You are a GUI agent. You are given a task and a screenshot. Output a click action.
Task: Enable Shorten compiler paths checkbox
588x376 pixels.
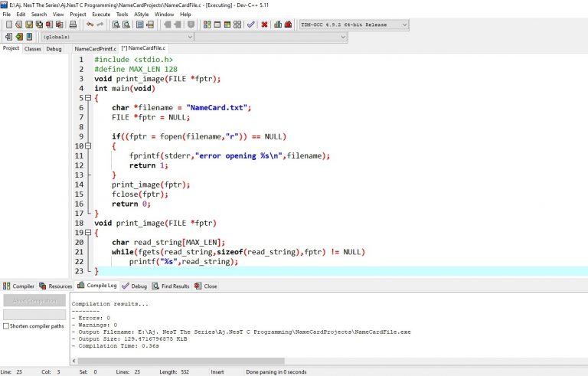tap(7, 325)
